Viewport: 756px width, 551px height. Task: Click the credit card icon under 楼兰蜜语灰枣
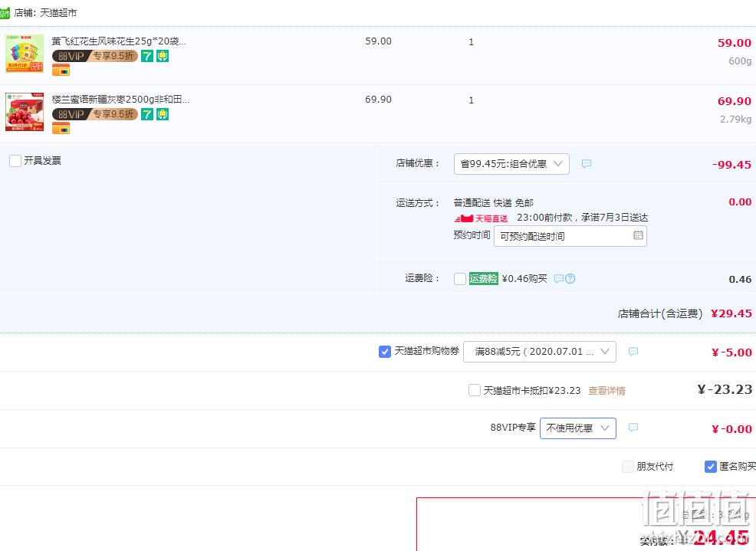pyautogui.click(x=61, y=129)
